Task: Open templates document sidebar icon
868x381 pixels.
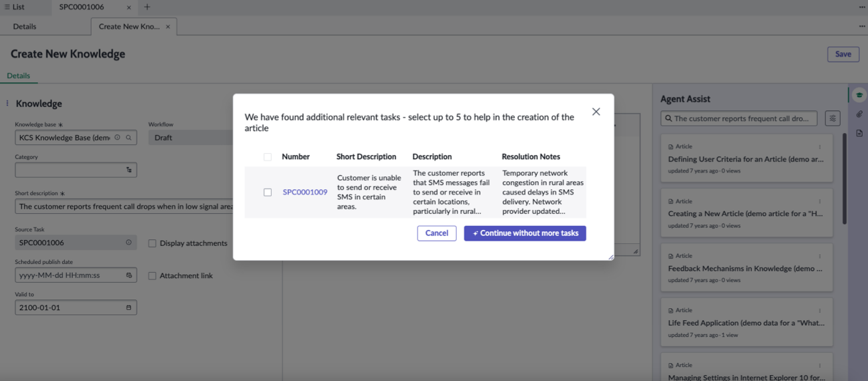Action: tap(859, 133)
